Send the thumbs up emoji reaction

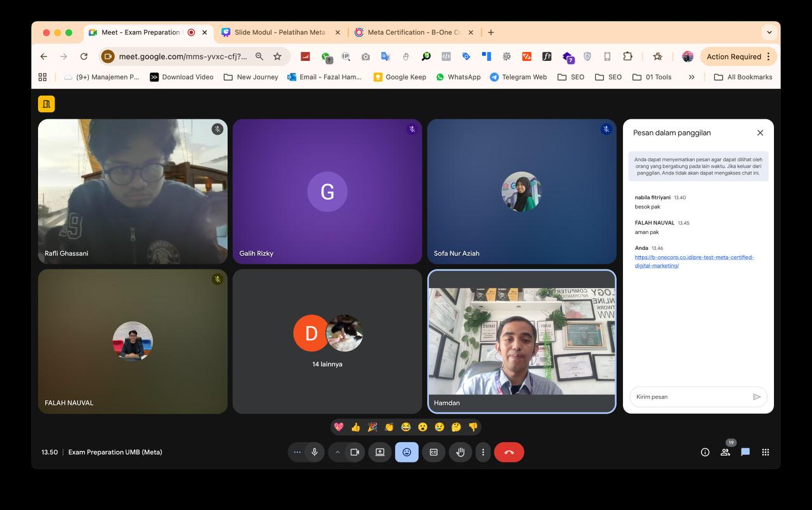356,427
